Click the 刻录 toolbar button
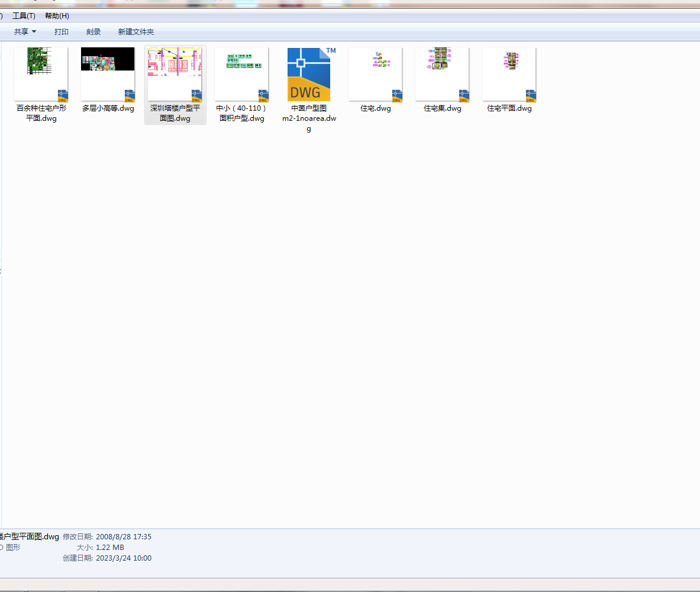This screenshot has height=592, width=700. tap(93, 32)
